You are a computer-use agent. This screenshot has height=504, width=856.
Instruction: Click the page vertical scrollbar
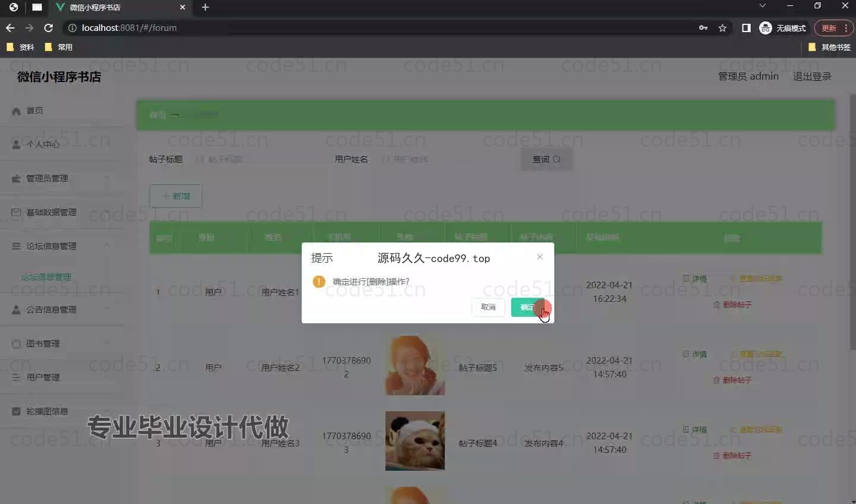coord(852,221)
